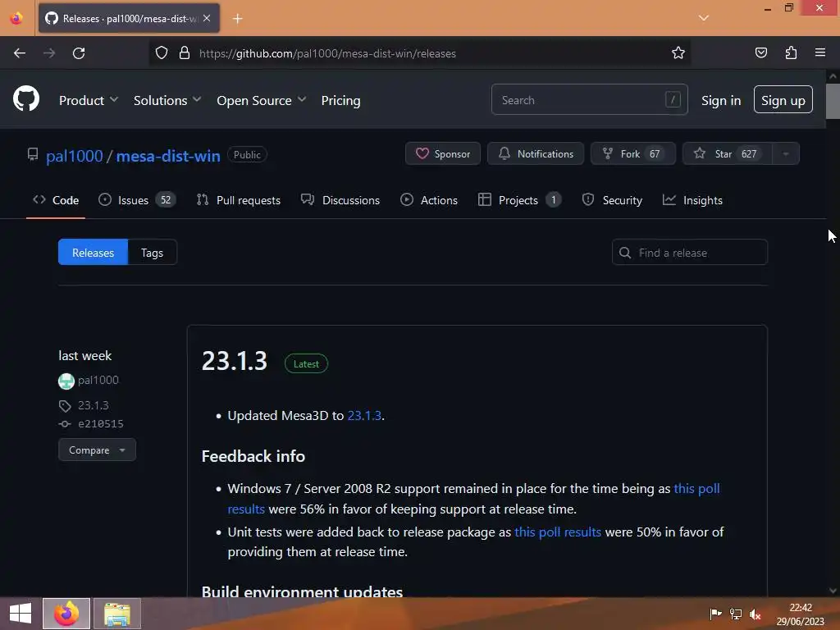Open File Explorer from taskbar
The height and width of the screenshot is (630, 840).
[117, 614]
